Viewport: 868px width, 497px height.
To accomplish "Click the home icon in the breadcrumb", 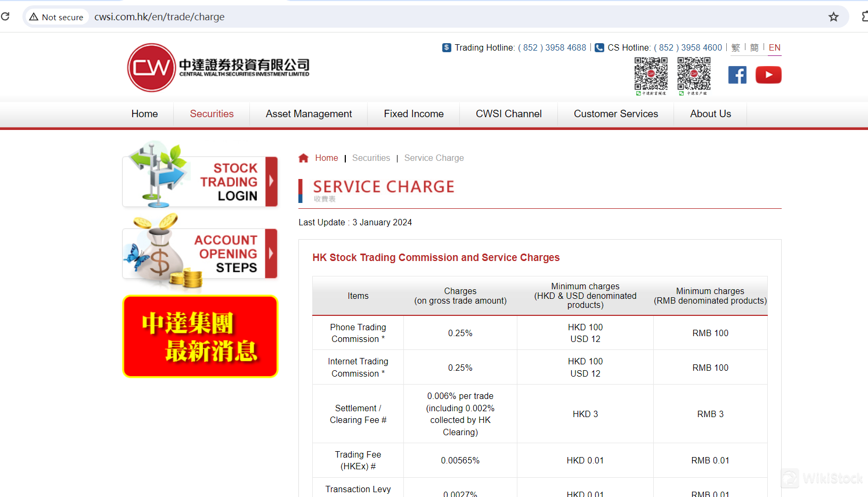I will tap(303, 158).
